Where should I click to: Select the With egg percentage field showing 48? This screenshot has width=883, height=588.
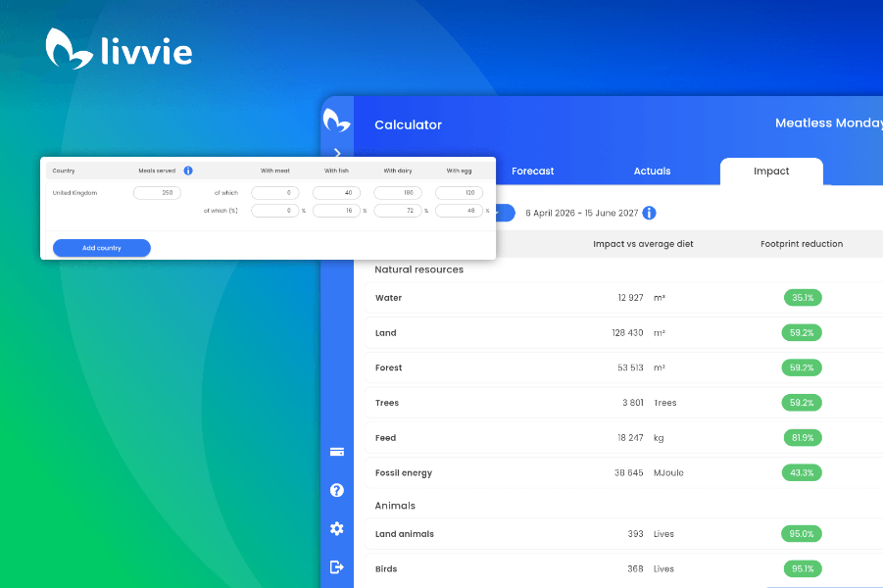pos(458,210)
